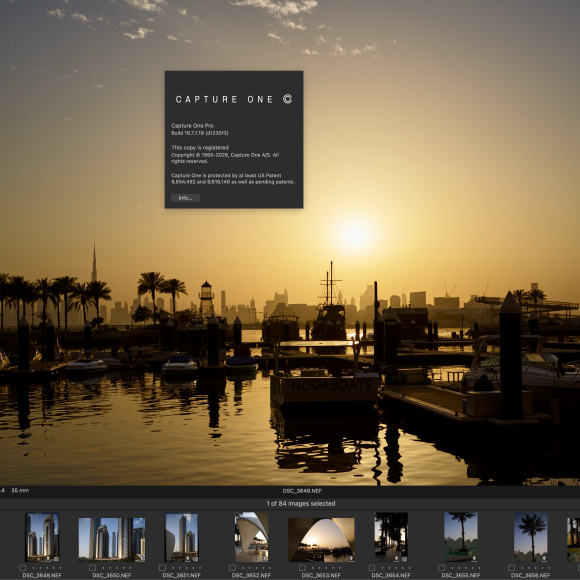Click the DSC_3650.NEF filename label
Image resolution: width=580 pixels, height=580 pixels.
(x=112, y=576)
